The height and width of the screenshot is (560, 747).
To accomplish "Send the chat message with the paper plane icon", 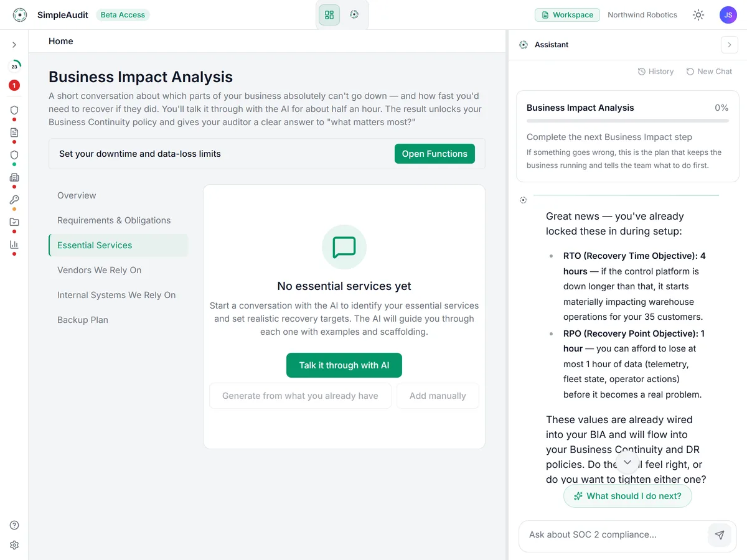I will click(x=720, y=535).
